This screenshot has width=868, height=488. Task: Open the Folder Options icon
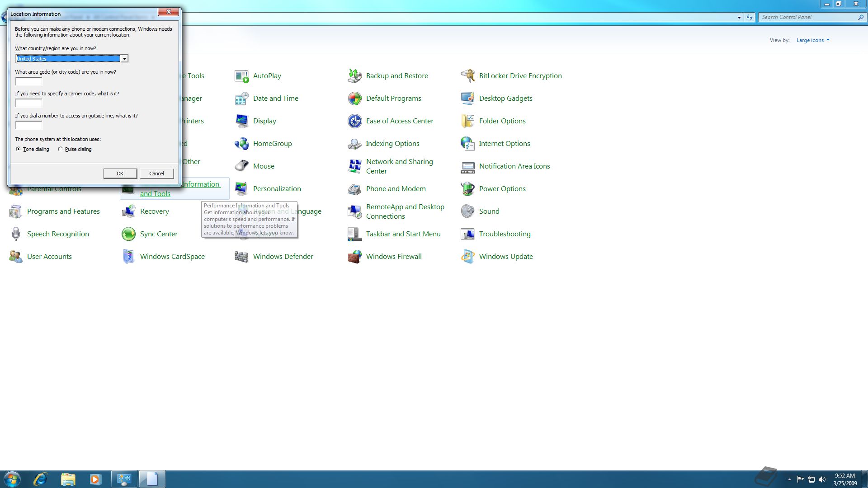tap(467, 121)
